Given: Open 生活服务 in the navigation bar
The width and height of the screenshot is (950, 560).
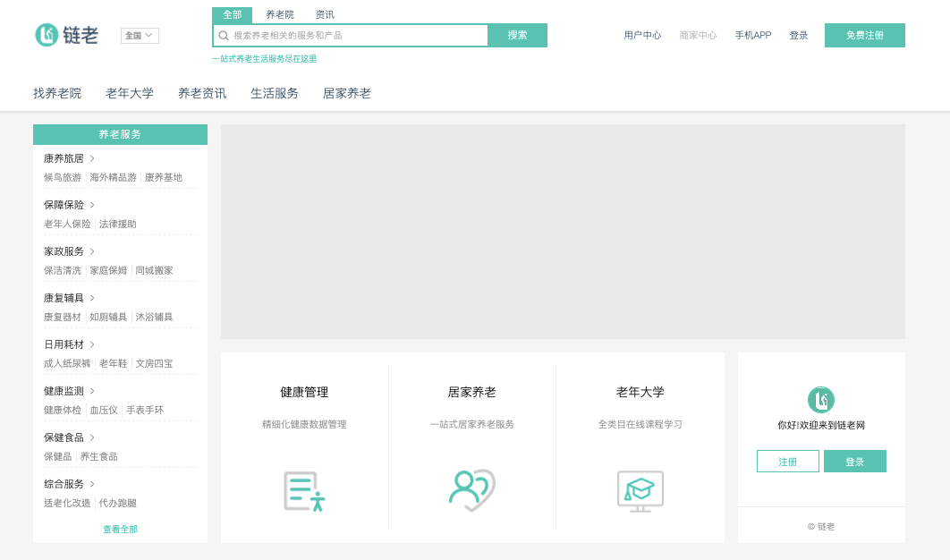Looking at the screenshot, I should pyautogui.click(x=275, y=92).
